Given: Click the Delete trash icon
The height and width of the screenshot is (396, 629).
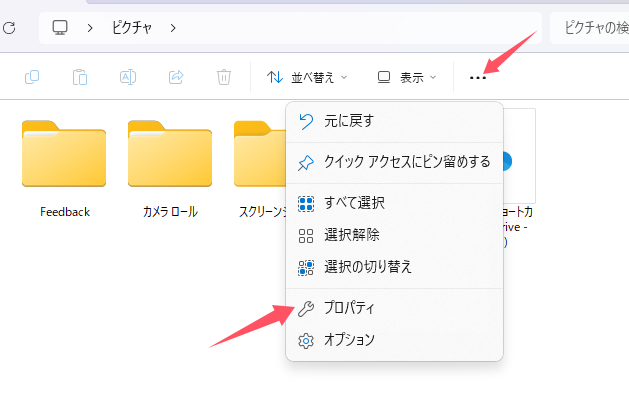Looking at the screenshot, I should (223, 77).
